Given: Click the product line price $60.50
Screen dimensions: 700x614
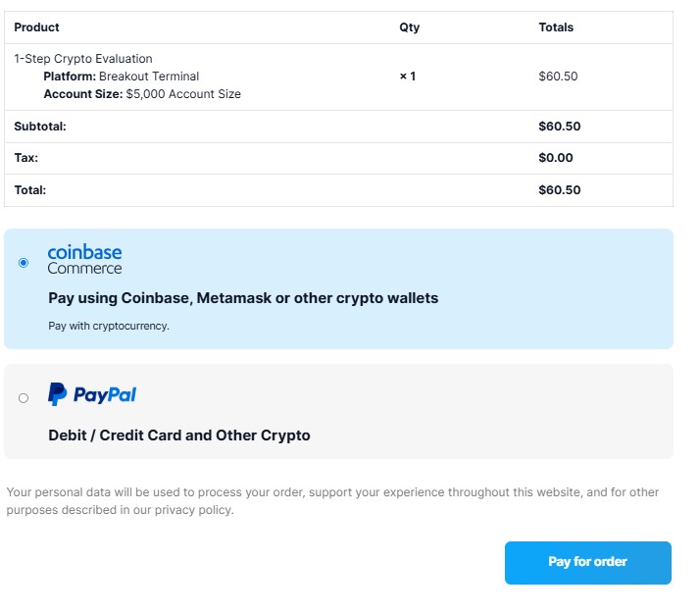Looking at the screenshot, I should pos(558,77).
